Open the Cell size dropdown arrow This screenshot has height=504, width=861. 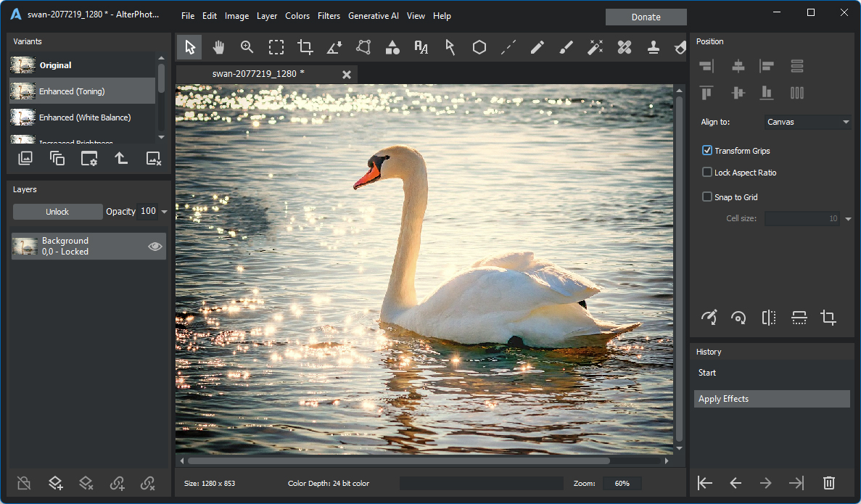pyautogui.click(x=849, y=218)
